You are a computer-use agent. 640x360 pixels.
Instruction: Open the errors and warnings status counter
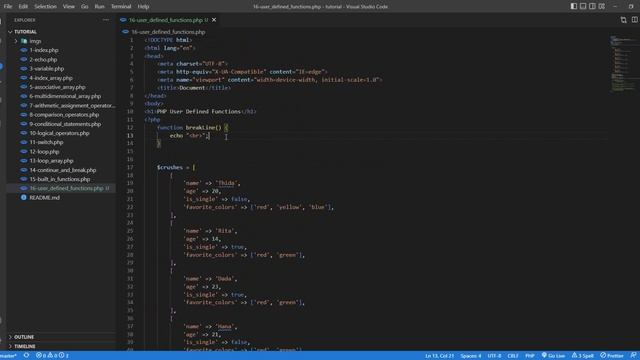click(52, 356)
